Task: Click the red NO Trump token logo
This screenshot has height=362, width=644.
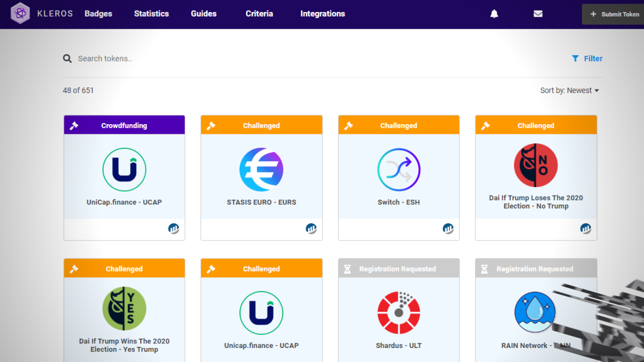Action: click(536, 165)
